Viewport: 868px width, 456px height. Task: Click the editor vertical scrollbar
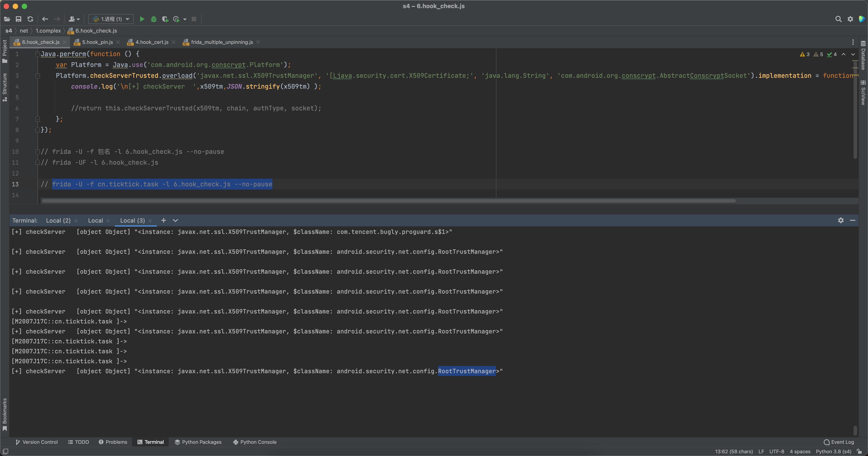(855, 110)
